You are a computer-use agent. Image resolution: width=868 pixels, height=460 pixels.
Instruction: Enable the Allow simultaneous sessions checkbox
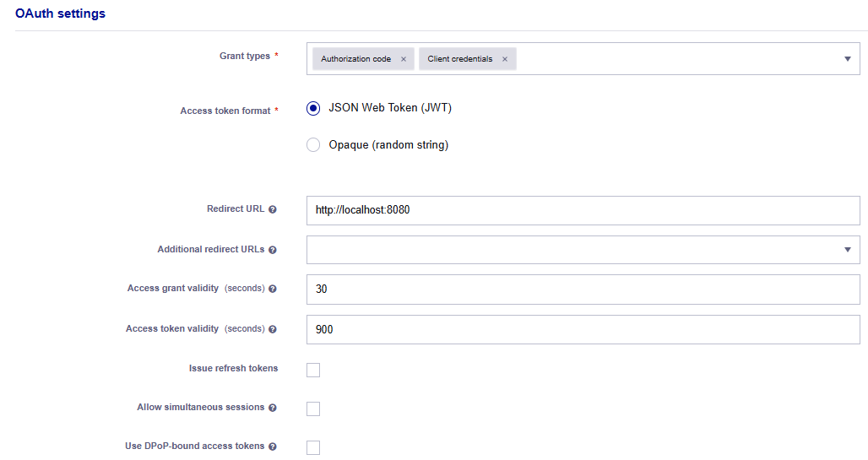313,409
